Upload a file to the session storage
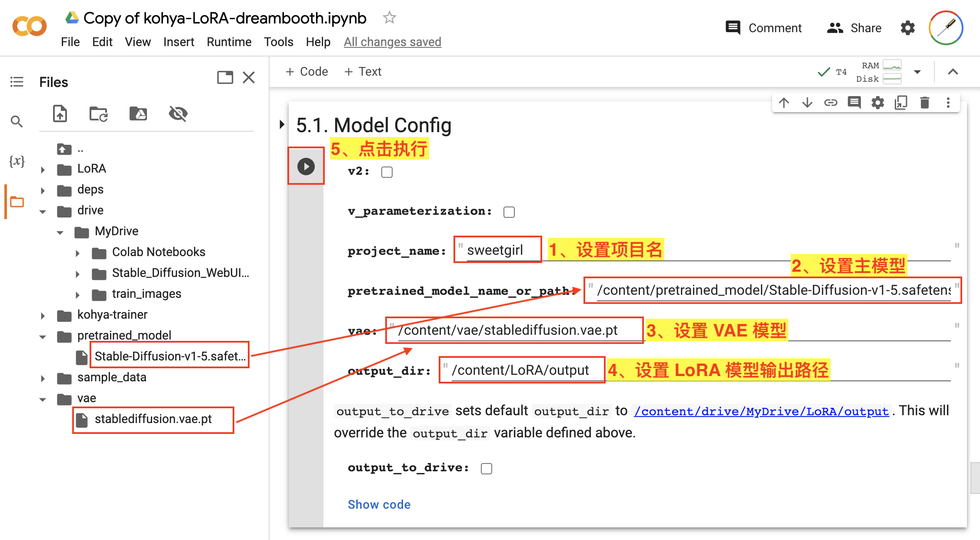980x540 pixels. coord(60,113)
